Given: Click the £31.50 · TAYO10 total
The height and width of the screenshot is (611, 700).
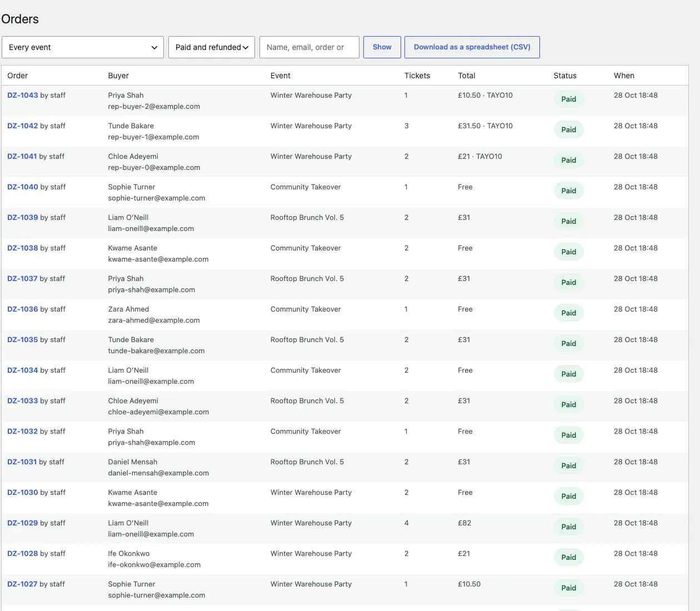Looking at the screenshot, I should pyautogui.click(x=486, y=126).
